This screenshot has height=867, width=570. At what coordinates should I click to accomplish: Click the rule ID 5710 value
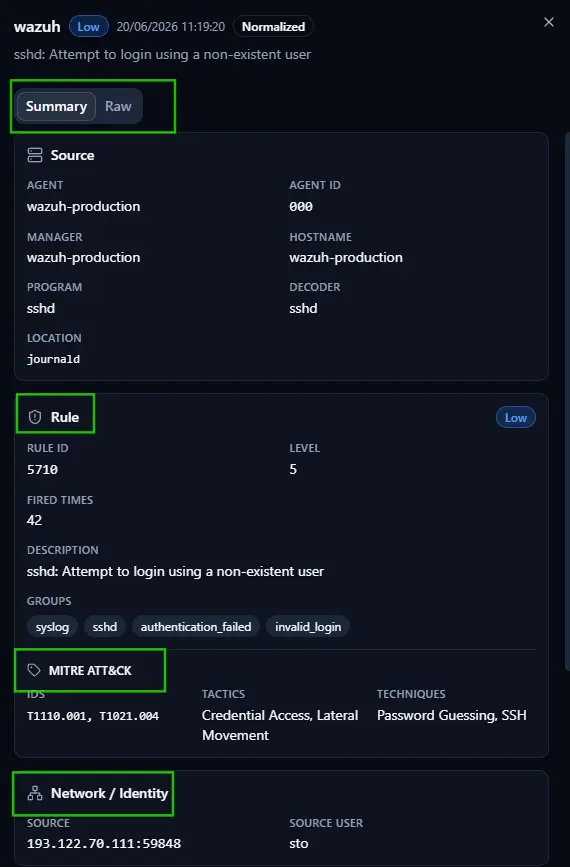point(43,469)
